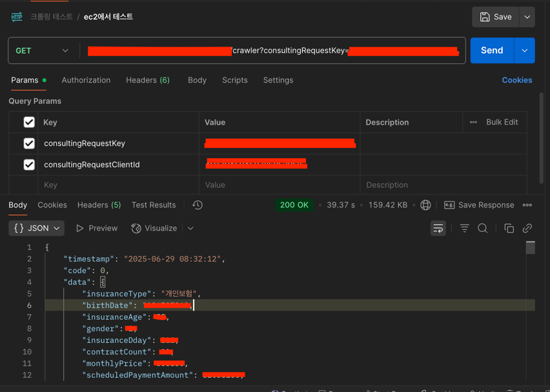Viewport: 550px width, 392px height.
Task: Switch to the Params tab
Action: coord(28,80)
